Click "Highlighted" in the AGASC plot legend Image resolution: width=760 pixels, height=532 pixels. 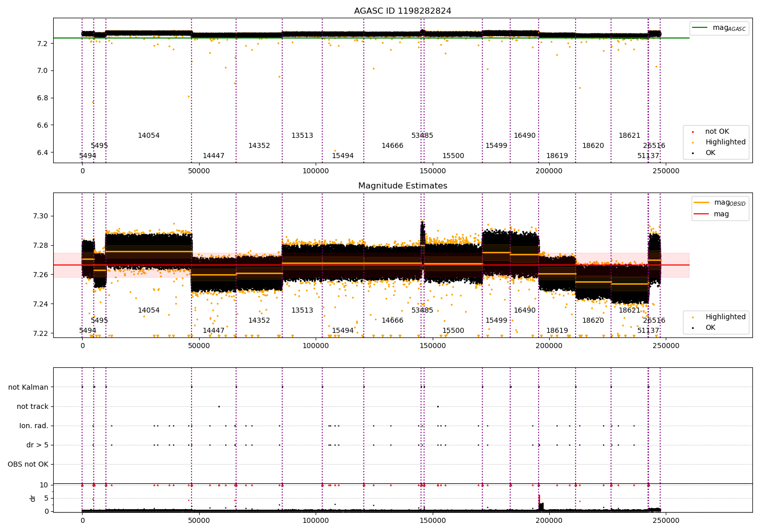coord(726,142)
